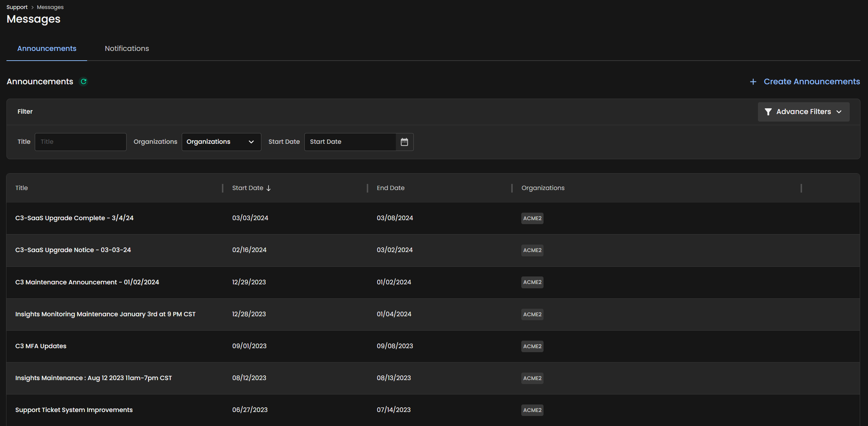This screenshot has height=426, width=868.
Task: Click the refresh icon beside Announcements heading
Action: tap(84, 82)
